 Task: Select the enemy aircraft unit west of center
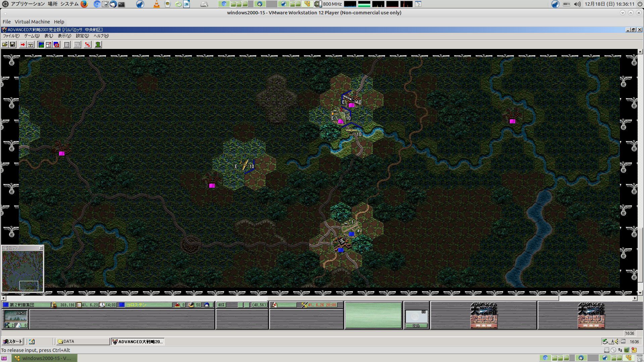[245, 166]
